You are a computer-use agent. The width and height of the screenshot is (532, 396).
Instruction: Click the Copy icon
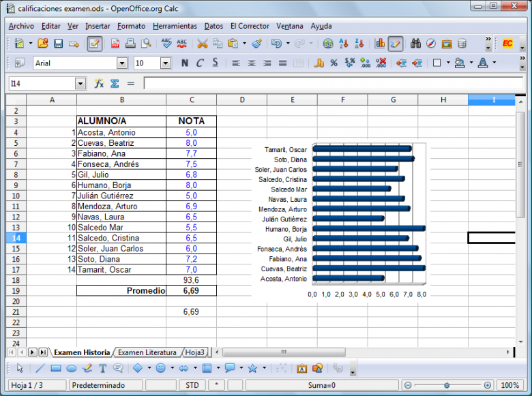[218, 44]
